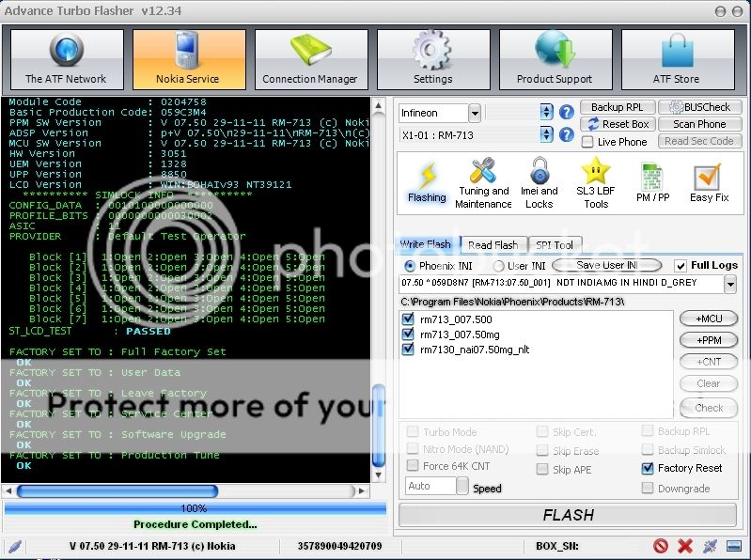Add file with +MCU button
Screen dimensions: 751x560
709,319
